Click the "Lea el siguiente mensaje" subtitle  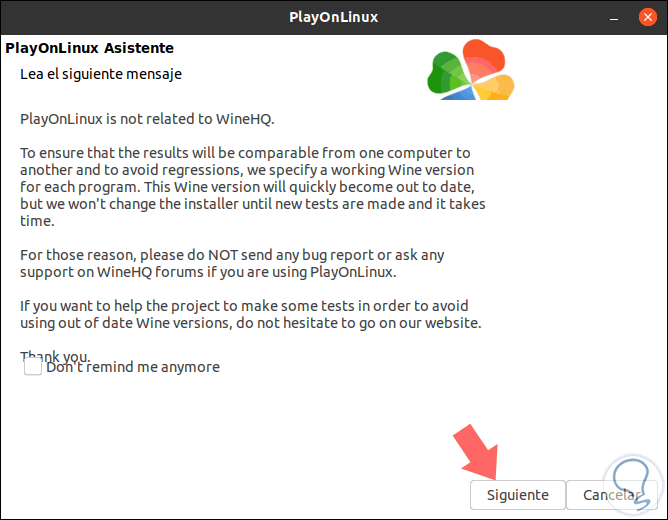tap(101, 74)
